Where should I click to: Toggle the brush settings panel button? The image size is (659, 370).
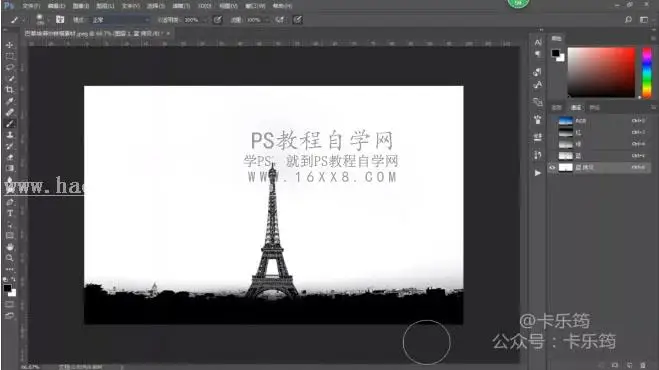60,20
